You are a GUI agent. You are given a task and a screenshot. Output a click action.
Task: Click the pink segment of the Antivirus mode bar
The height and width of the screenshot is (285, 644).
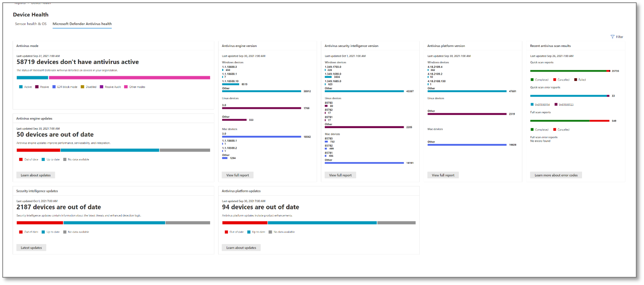129,78
